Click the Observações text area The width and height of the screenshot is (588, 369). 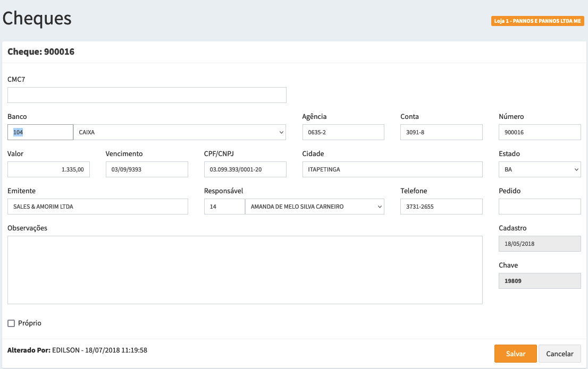pyautogui.click(x=245, y=270)
